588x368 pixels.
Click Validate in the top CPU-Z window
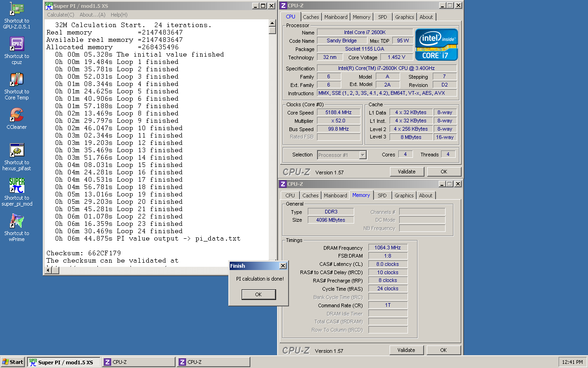(407, 172)
